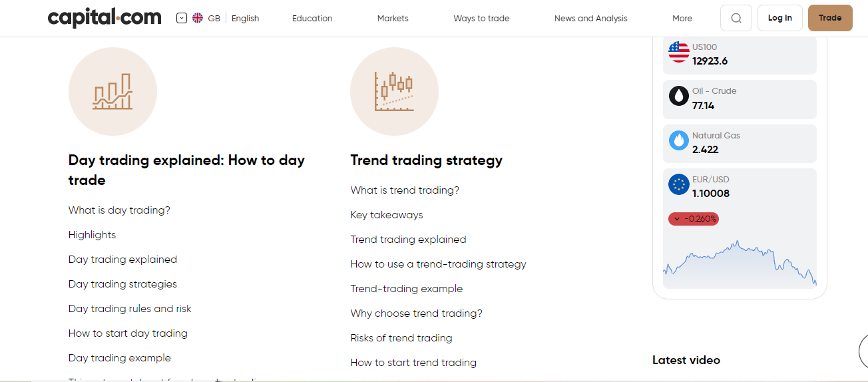The height and width of the screenshot is (382, 868).
Task: Click the brown Trade button
Action: click(830, 18)
